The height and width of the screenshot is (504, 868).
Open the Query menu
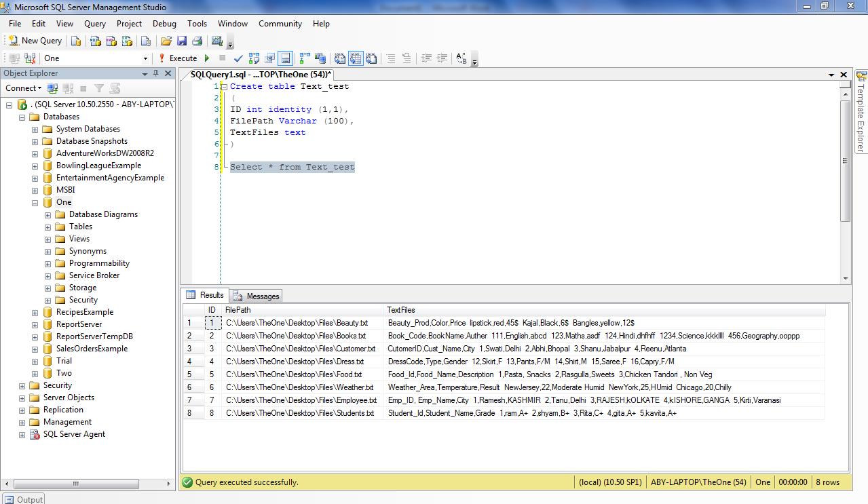94,23
